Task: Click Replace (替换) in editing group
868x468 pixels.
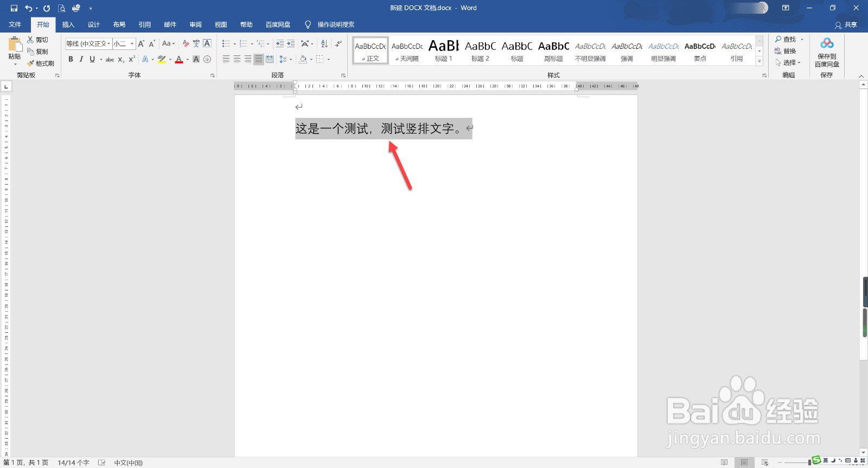Action: pos(786,51)
